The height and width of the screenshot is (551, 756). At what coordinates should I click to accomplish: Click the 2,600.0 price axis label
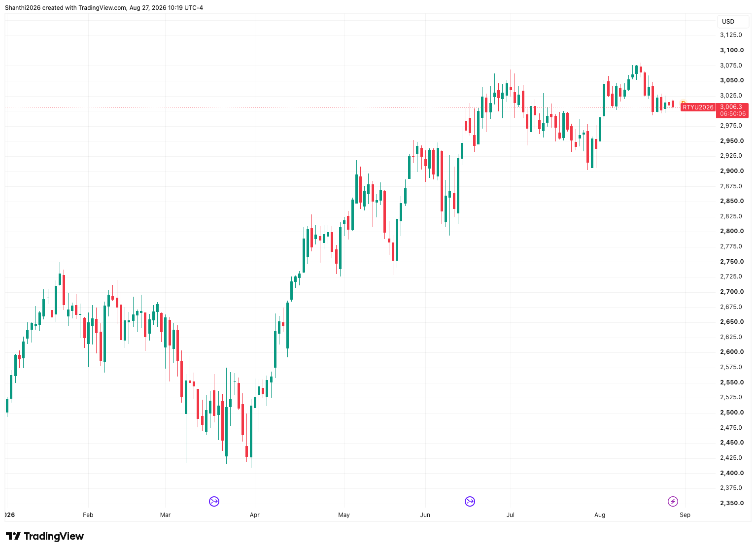[732, 352]
